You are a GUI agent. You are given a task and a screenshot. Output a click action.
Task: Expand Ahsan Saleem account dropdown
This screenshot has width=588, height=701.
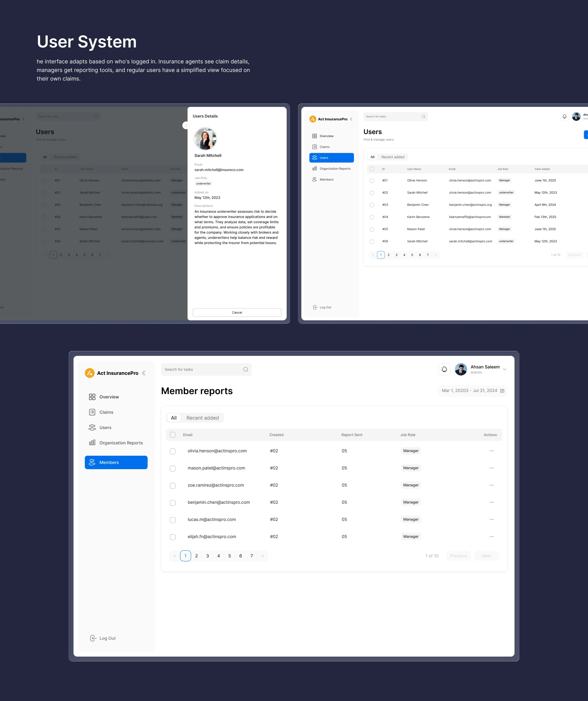point(504,369)
